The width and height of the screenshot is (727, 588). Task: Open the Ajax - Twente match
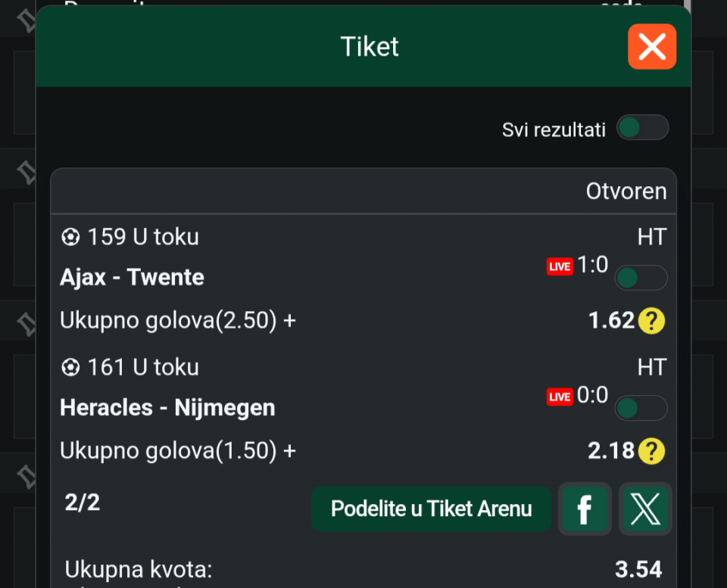pos(132,278)
